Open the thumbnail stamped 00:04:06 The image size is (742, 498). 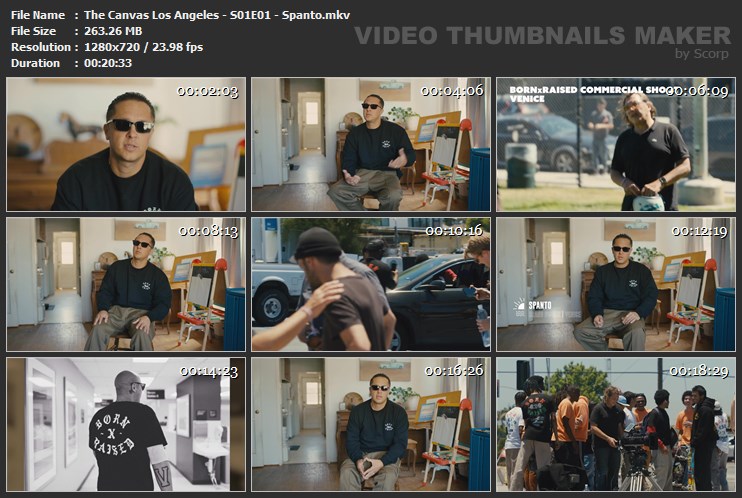pos(371,144)
